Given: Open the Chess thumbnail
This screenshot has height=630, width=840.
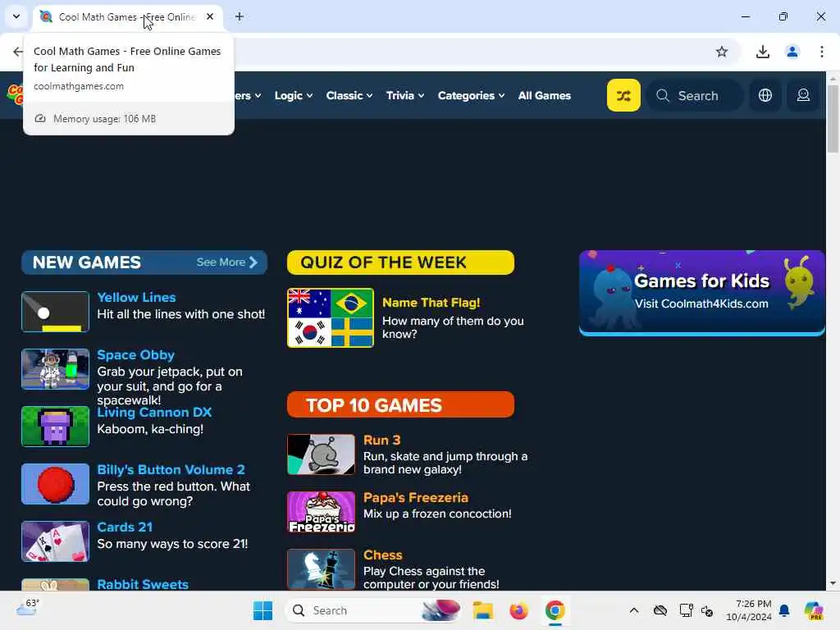Looking at the screenshot, I should click(321, 569).
